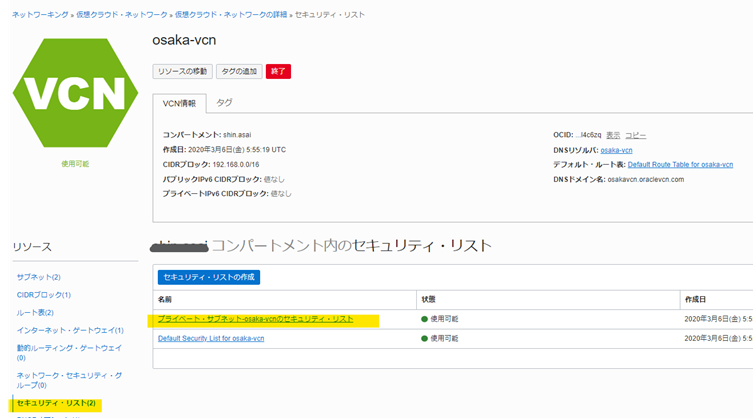Switch to the タグ tab

224,103
